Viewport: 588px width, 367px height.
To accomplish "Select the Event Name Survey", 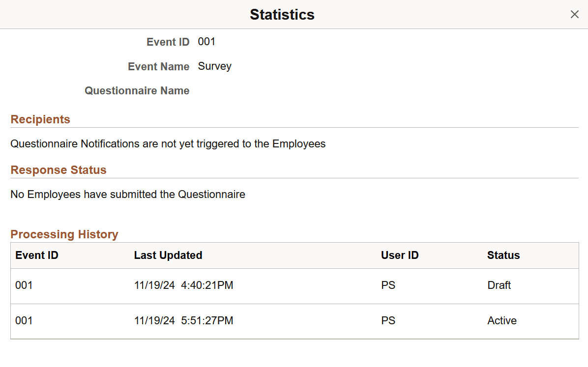I will (x=215, y=66).
